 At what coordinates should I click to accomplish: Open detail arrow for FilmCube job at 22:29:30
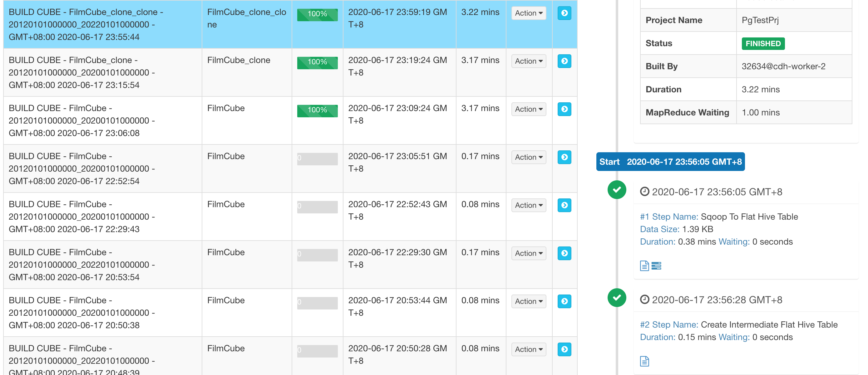(564, 253)
